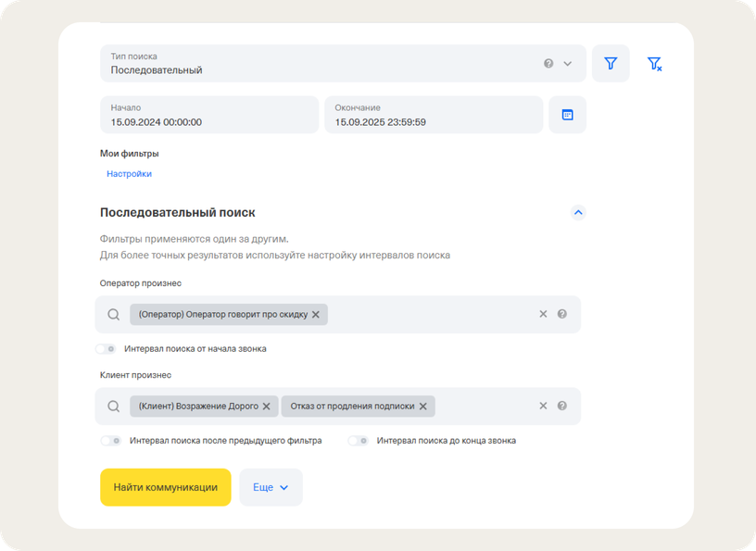756x551 pixels.
Task: Click the Начало date input field
Action: coord(208,115)
